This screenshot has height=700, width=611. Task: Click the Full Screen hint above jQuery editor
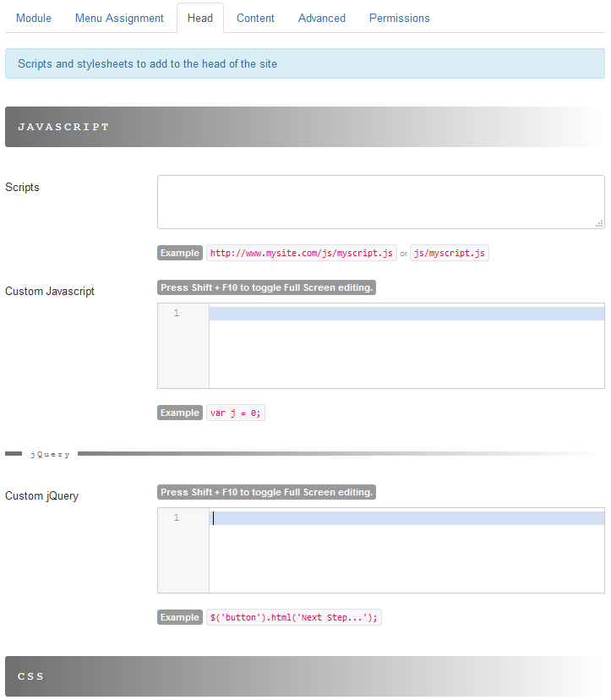[x=266, y=492]
